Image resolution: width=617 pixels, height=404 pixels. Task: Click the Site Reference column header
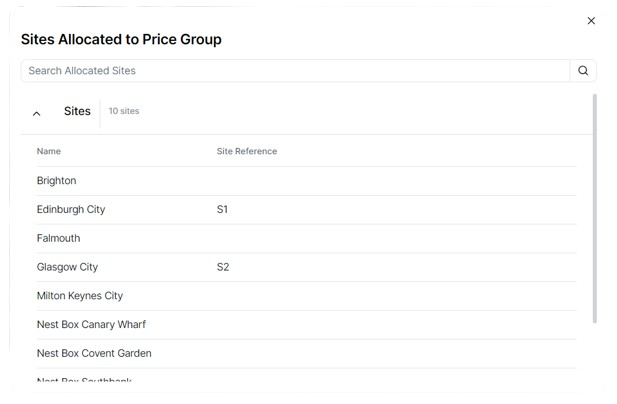[x=247, y=152]
